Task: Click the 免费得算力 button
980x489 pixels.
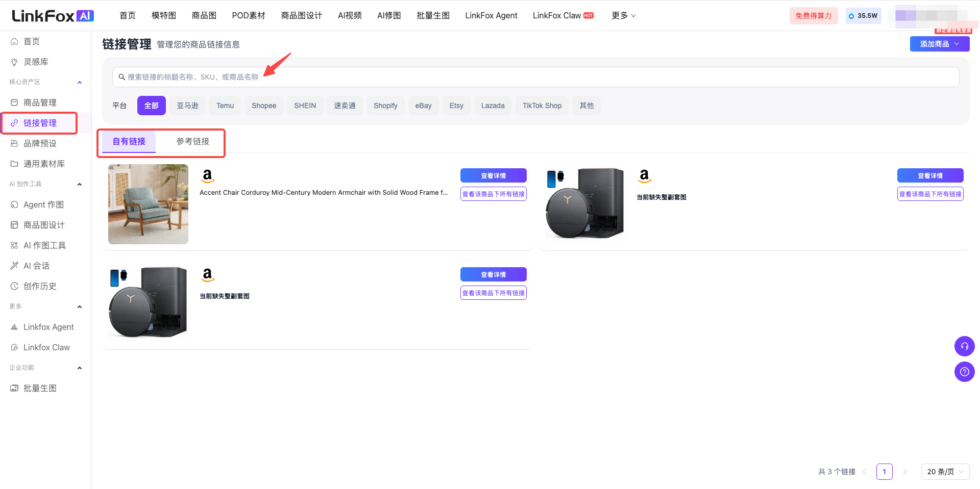Action: tap(814, 16)
